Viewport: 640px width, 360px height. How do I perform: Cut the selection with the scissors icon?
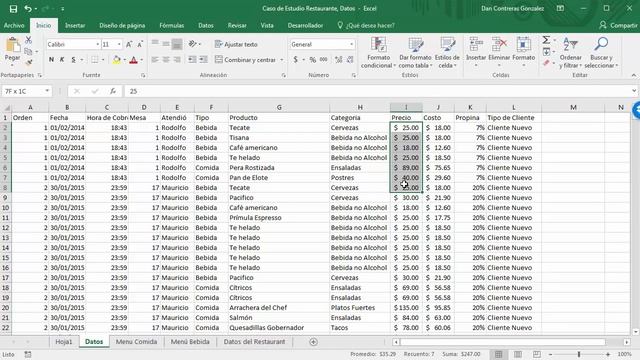(x=28, y=40)
